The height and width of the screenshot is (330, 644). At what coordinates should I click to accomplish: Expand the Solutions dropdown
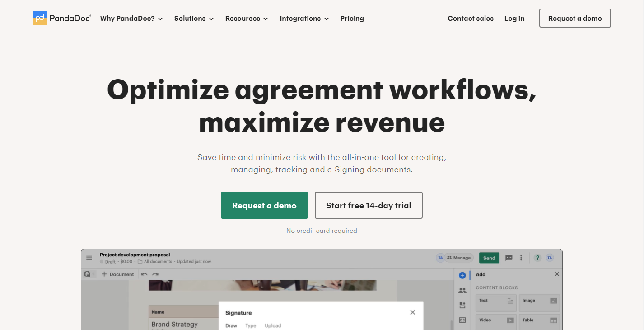[x=194, y=19]
